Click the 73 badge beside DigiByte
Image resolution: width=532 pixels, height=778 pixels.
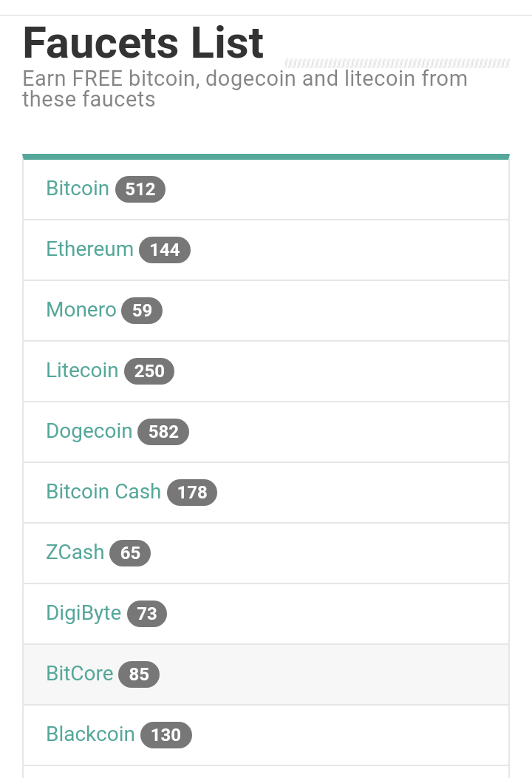(147, 614)
